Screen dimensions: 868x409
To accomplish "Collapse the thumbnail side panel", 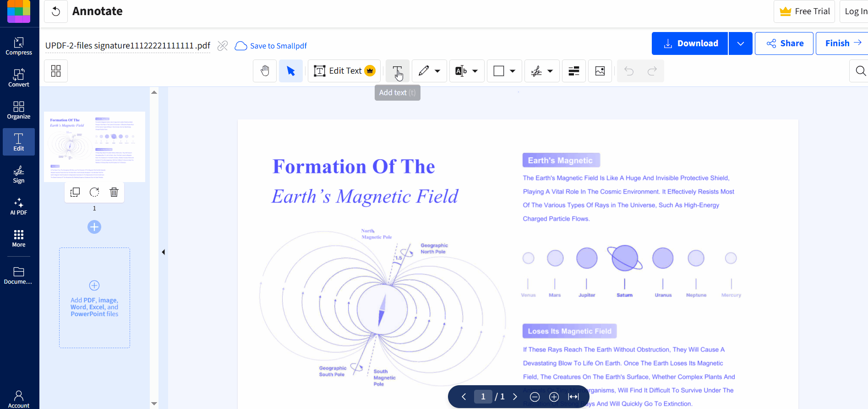I will point(164,252).
